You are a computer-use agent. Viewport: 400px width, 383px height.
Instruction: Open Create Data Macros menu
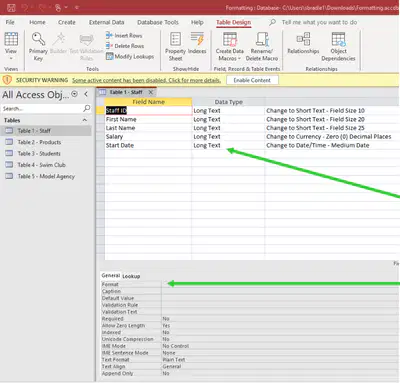(230, 47)
